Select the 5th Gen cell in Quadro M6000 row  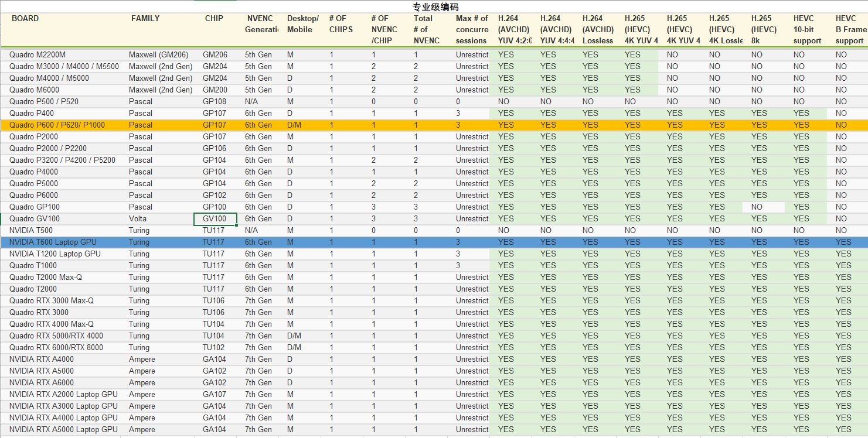(257, 90)
